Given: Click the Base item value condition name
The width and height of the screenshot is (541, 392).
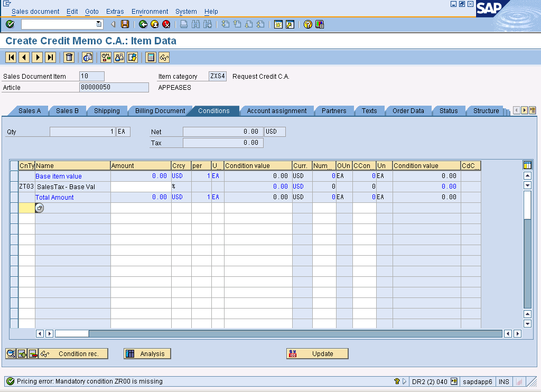Looking at the screenshot, I should [x=59, y=176].
